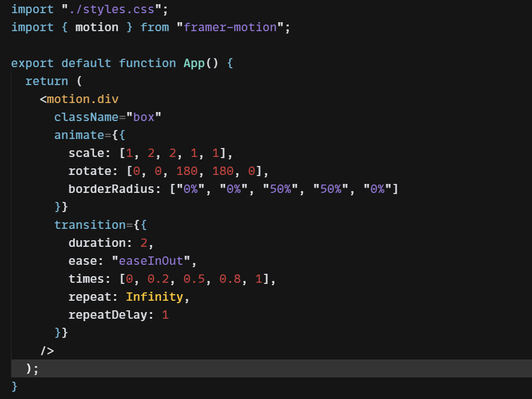Click the "./styles.css" import string
532x399 pixels.
(111, 9)
